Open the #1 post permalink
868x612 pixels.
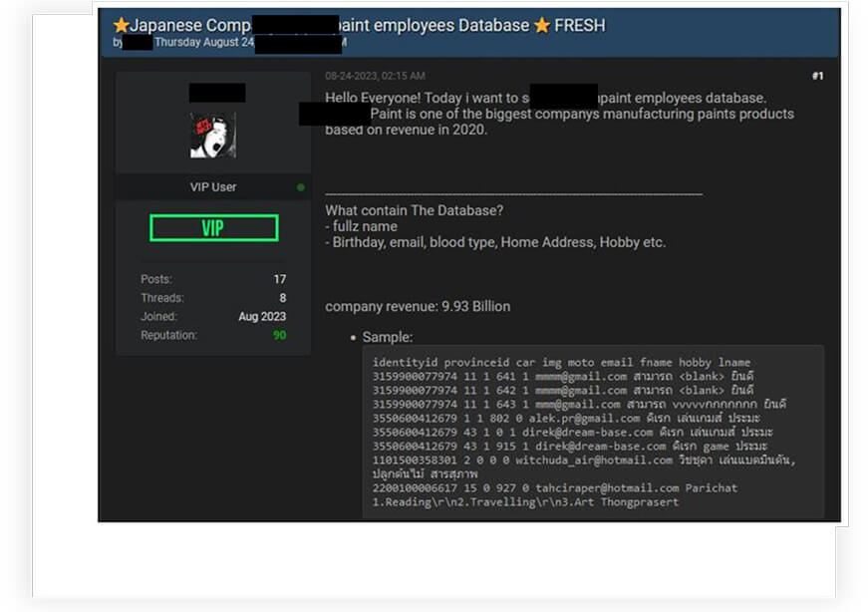[x=817, y=76]
